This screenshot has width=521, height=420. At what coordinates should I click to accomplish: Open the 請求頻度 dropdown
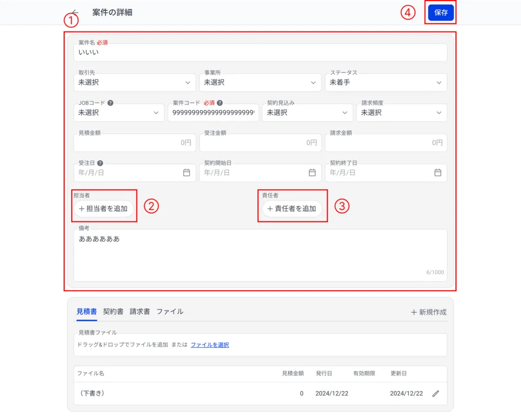[402, 113]
